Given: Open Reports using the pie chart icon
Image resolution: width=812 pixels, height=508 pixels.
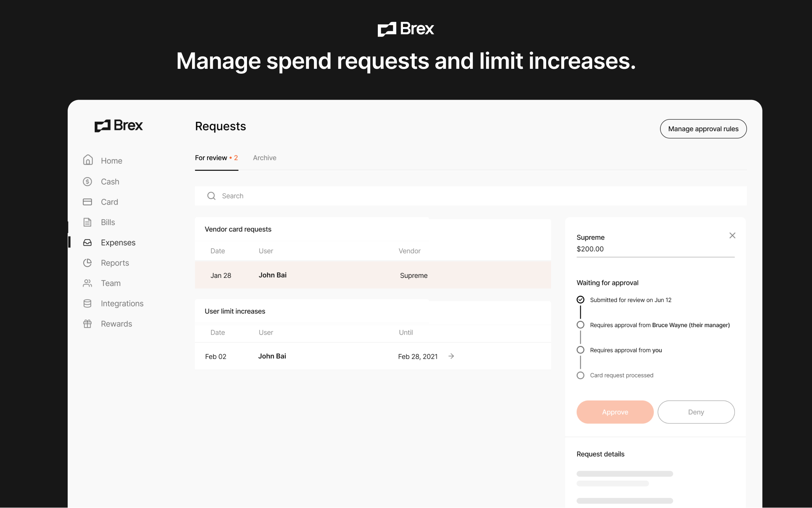Looking at the screenshot, I should 88,263.
